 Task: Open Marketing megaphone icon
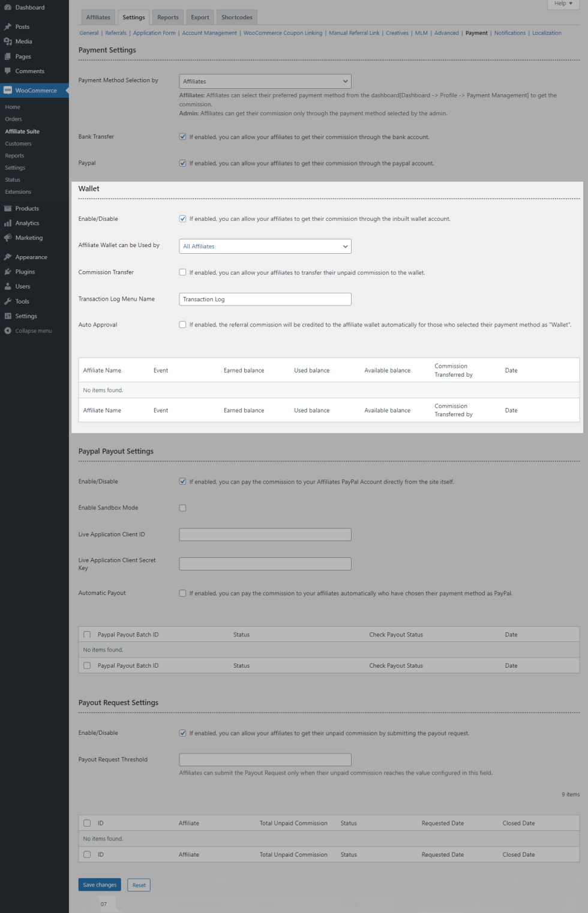pos(8,238)
